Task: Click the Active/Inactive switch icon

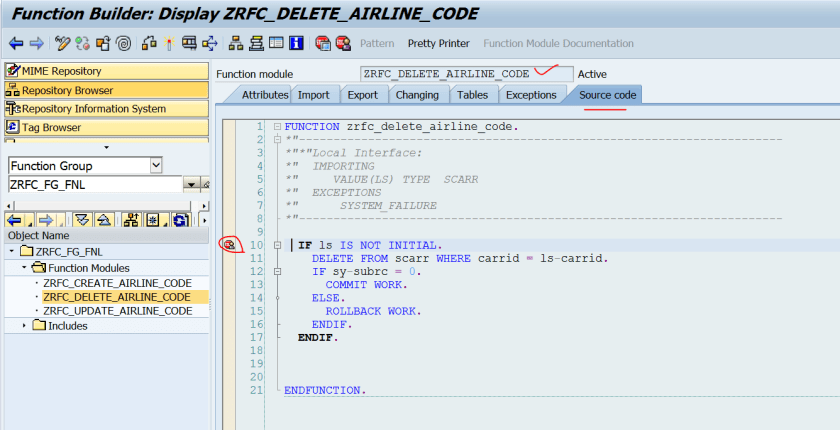Action: coord(82,43)
